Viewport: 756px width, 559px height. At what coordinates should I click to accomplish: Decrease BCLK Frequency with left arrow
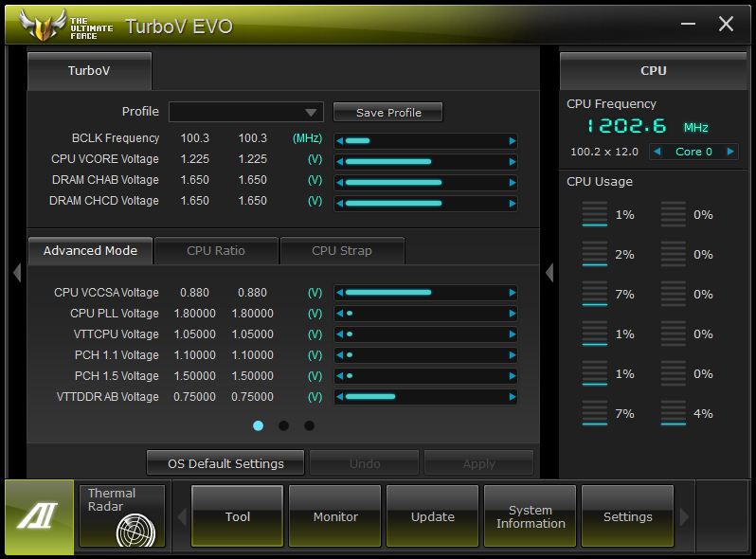coord(340,141)
